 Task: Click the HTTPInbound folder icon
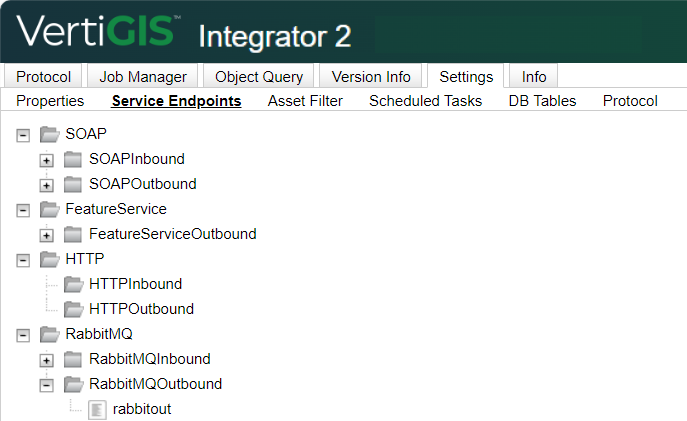pos(73,284)
